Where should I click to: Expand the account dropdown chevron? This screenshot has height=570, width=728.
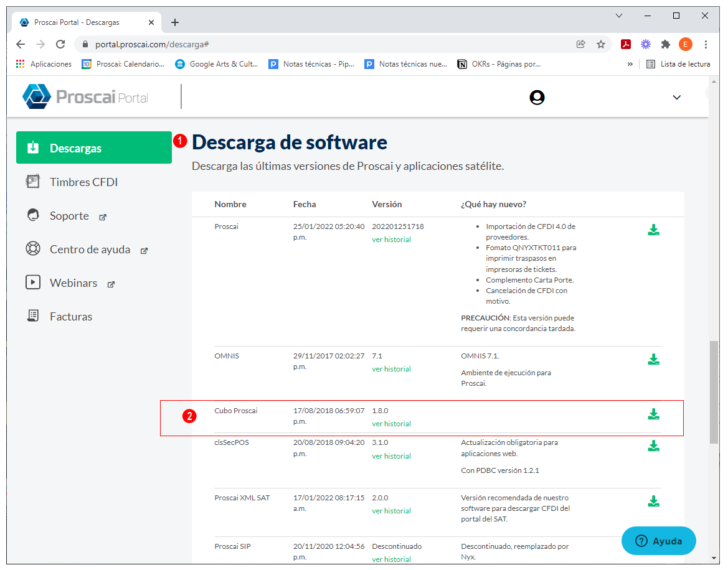pyautogui.click(x=677, y=98)
